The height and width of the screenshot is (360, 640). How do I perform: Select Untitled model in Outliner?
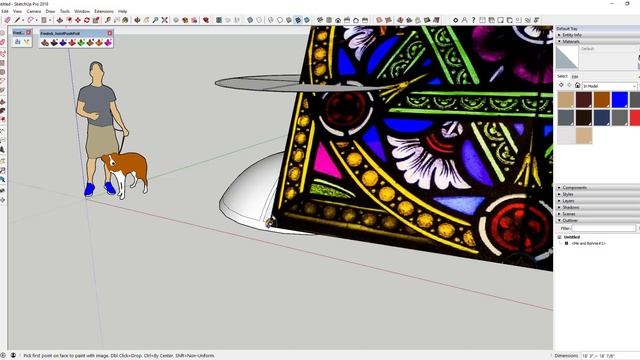pos(571,237)
